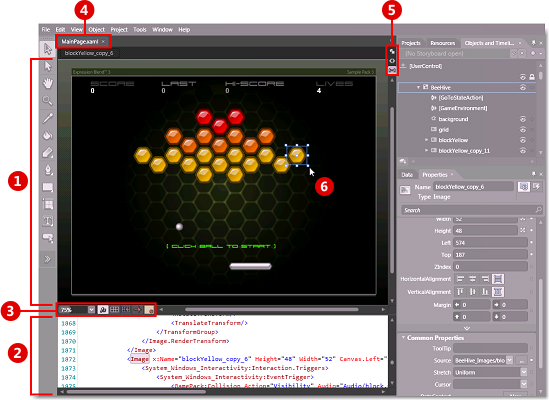Select the Button control tool
The image size is (549, 400).
click(48, 238)
